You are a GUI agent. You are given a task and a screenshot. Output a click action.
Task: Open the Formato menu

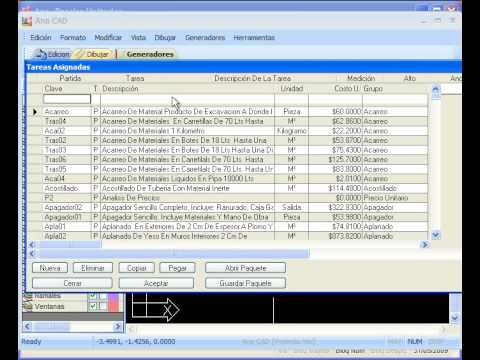click(x=73, y=37)
